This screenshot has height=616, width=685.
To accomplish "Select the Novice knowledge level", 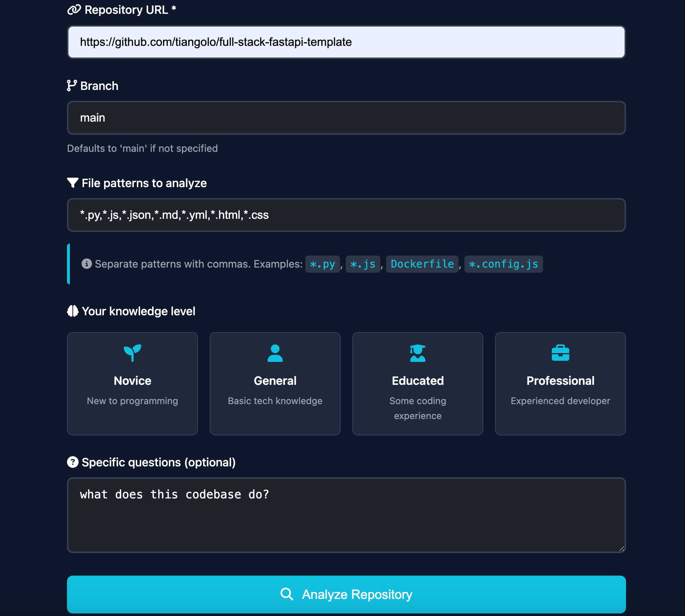I will [x=132, y=383].
